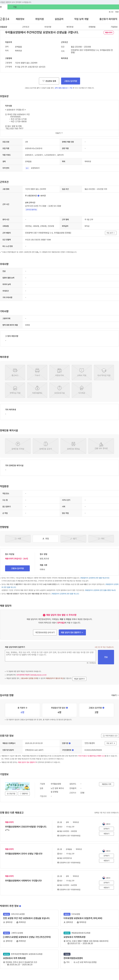Click the 전송 button
Viewport: 119px width, 980px height.
pos(106,657)
